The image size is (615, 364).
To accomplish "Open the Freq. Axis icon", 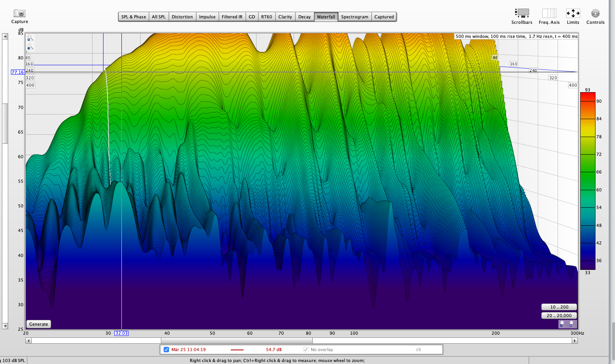I will (x=549, y=13).
